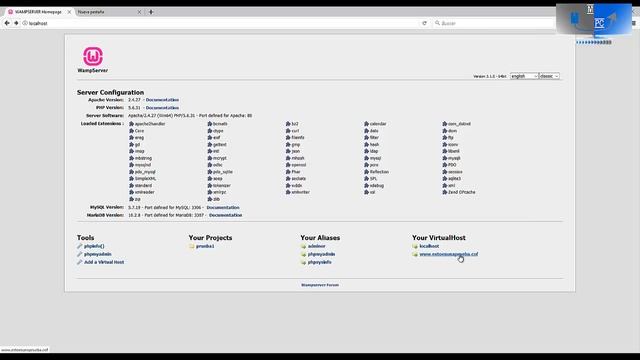The height and width of the screenshot is (360, 640).
Task: Click 'pdo_mysql' extension text
Action: point(145,172)
